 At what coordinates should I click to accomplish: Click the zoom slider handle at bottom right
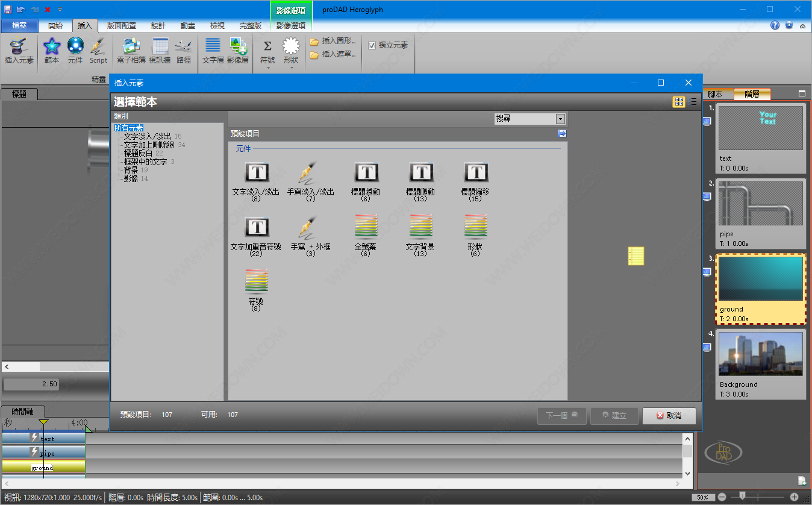(x=742, y=496)
